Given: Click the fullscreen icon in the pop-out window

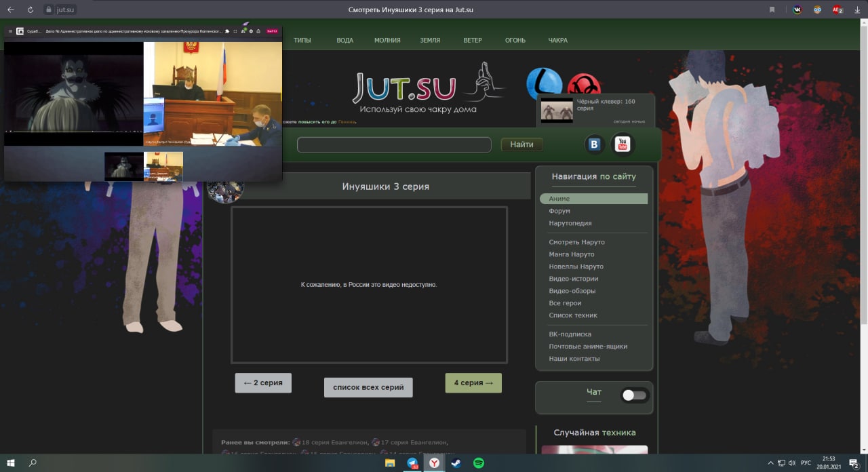Looking at the screenshot, I should tap(235, 31).
